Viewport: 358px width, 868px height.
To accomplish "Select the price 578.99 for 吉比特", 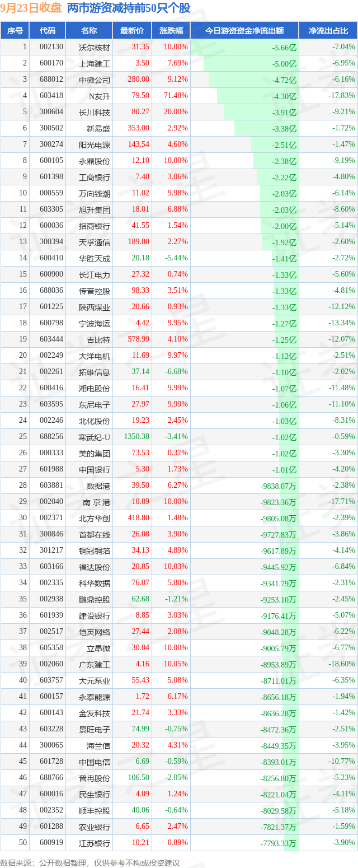I will 139,339.
